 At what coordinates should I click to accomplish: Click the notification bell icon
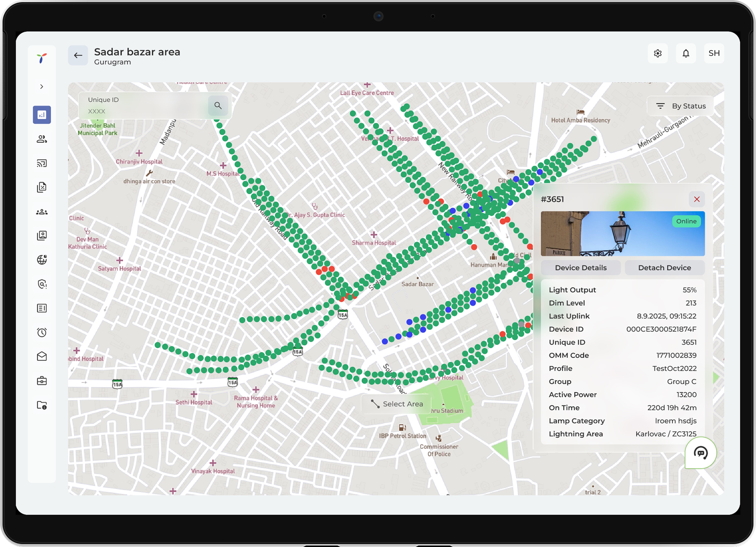[686, 53]
